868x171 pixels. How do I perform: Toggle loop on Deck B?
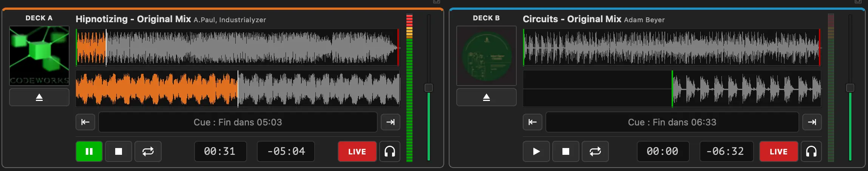595,151
